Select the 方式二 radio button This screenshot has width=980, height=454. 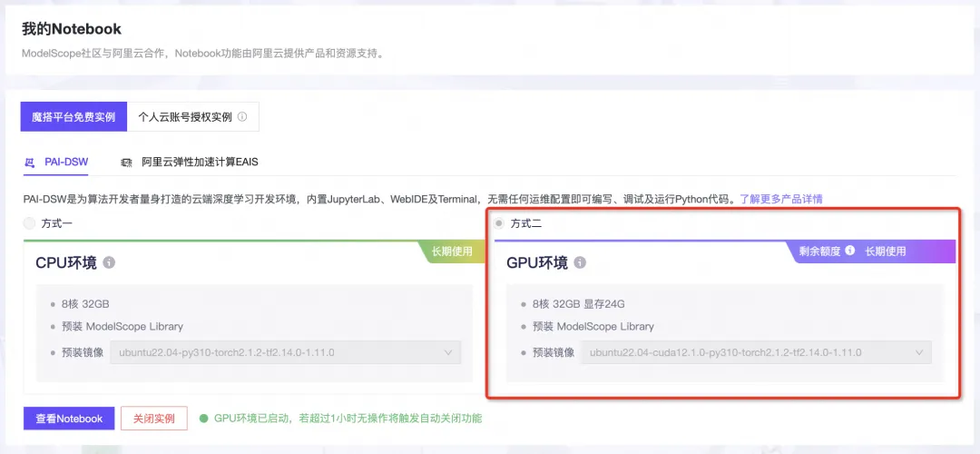(x=499, y=223)
